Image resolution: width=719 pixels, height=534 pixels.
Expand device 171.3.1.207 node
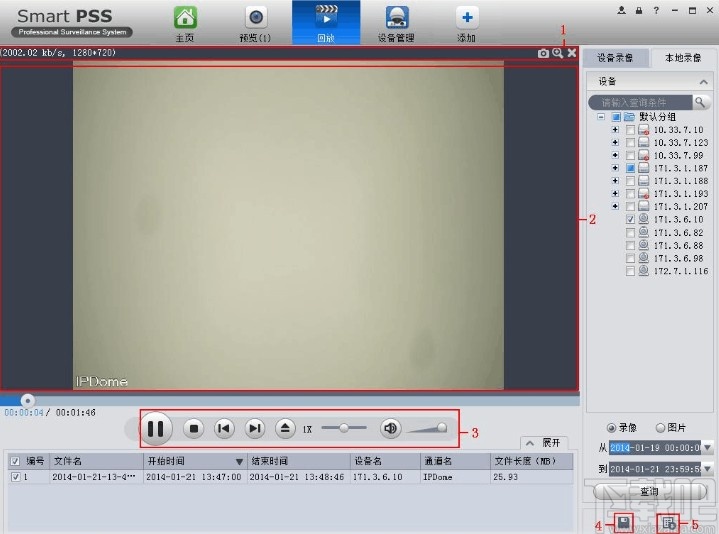pos(615,206)
